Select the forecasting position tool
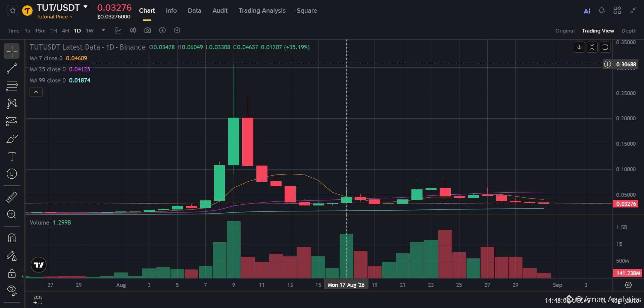 12,121
